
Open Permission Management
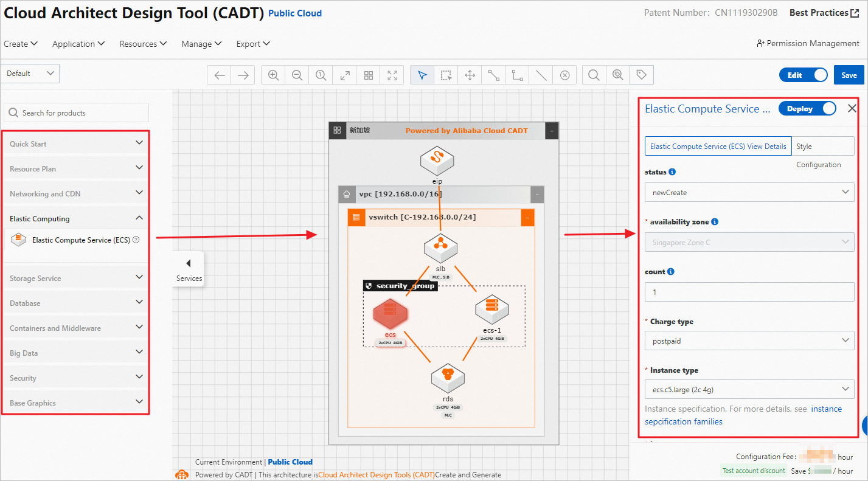808,43
